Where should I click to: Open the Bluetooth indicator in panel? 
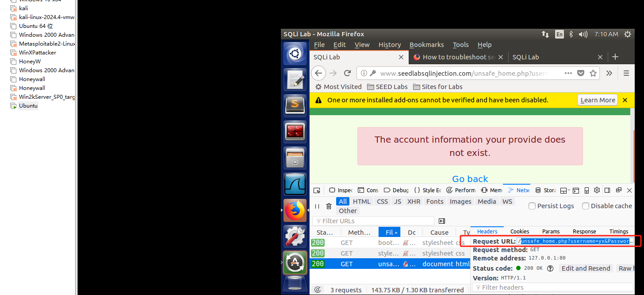click(x=571, y=34)
